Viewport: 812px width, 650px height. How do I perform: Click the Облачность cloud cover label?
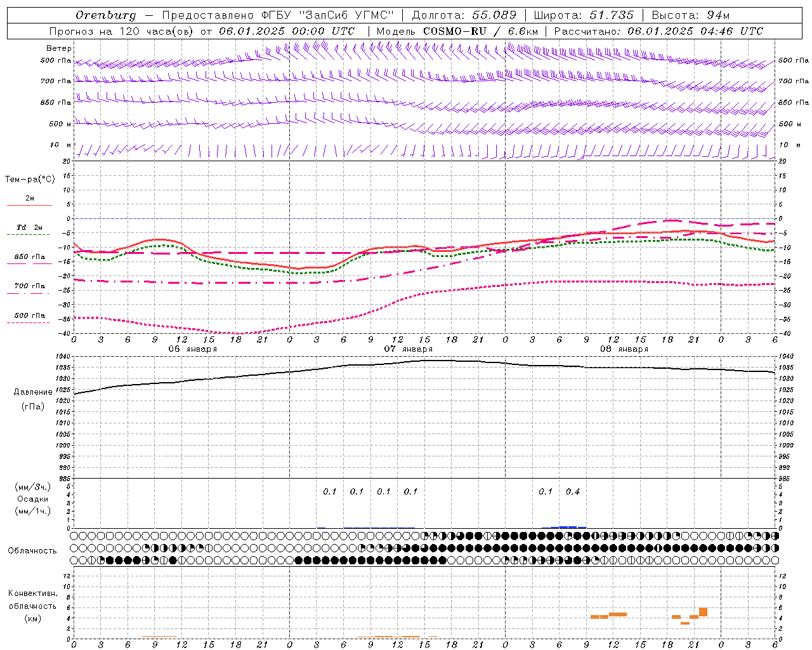tap(32, 551)
